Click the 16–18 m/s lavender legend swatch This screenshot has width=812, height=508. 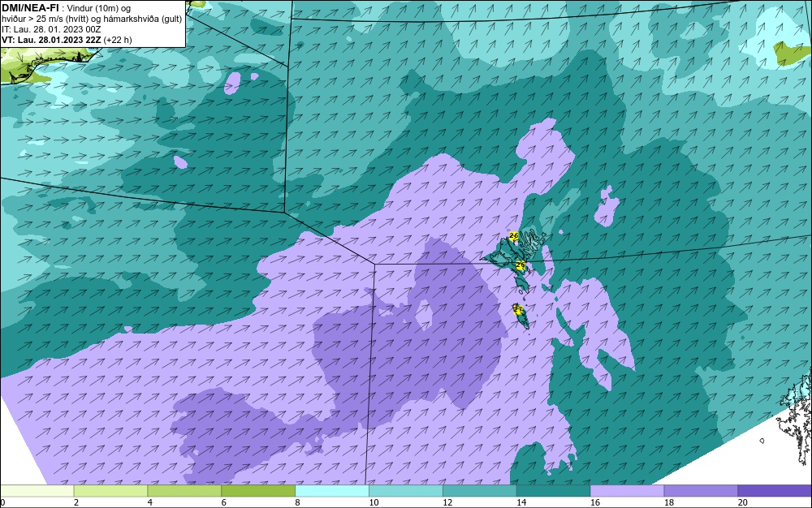627,491
